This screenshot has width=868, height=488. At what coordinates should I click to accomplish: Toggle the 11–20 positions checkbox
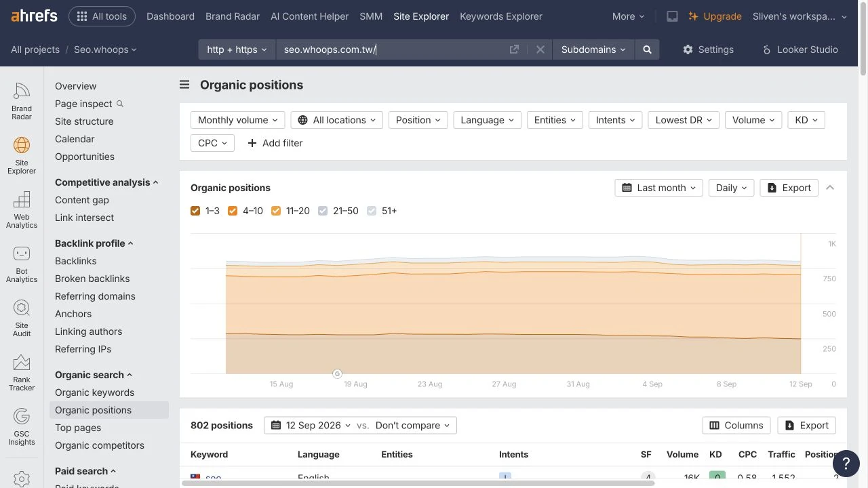(x=276, y=211)
